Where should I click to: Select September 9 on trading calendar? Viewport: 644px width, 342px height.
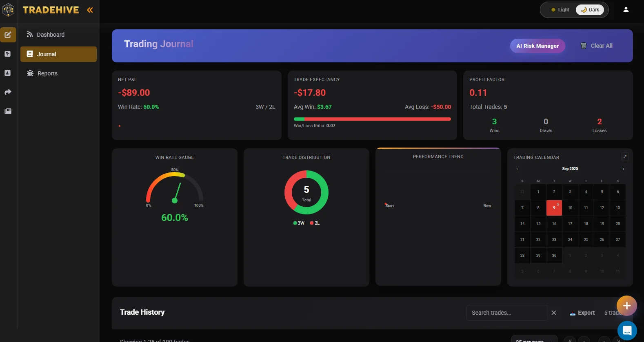(x=554, y=208)
